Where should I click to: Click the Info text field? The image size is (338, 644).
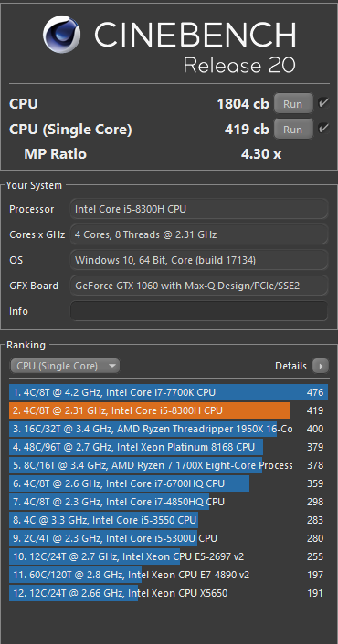199,311
